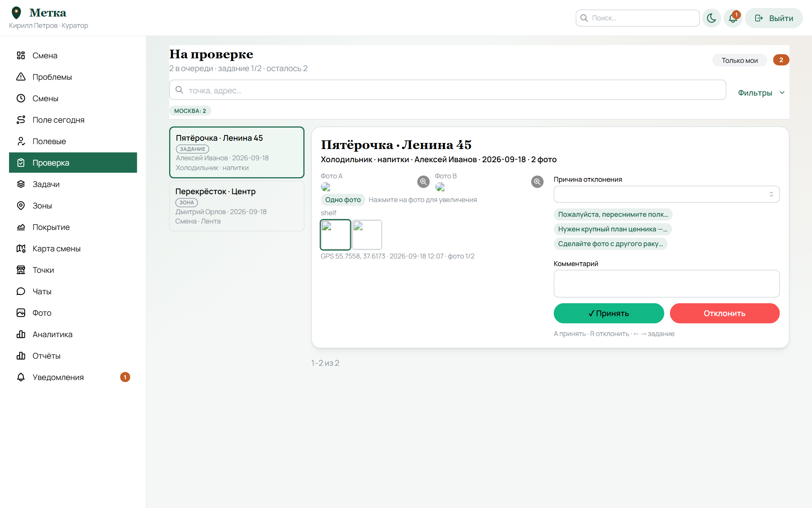Expand the Фильтры dropdown
Image resolution: width=812 pixels, height=508 pixels.
click(761, 93)
